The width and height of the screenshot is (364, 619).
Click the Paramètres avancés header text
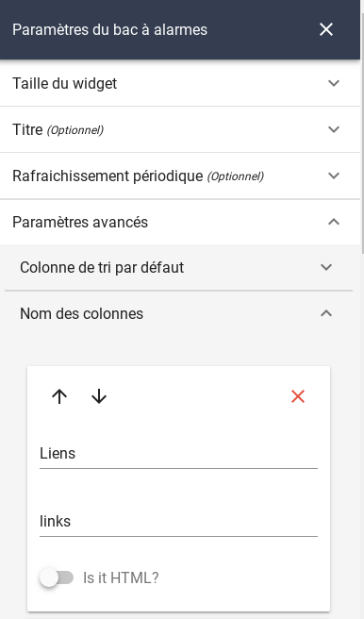80,223
